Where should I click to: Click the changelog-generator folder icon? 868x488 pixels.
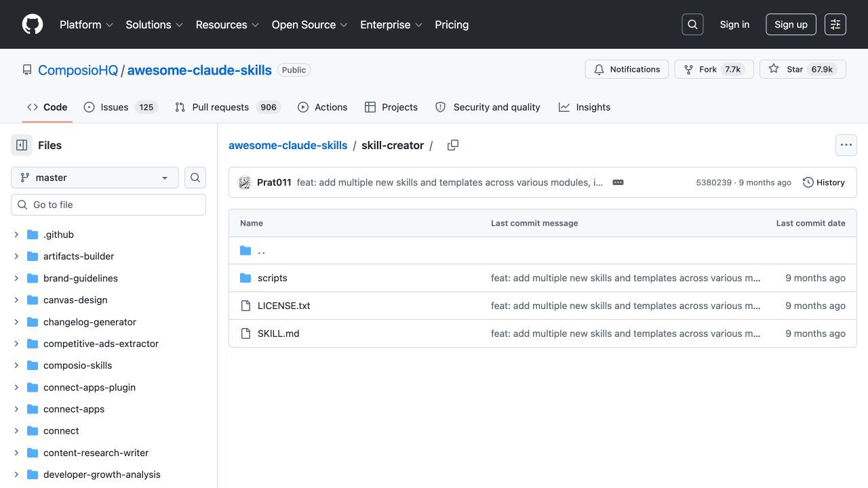point(33,322)
